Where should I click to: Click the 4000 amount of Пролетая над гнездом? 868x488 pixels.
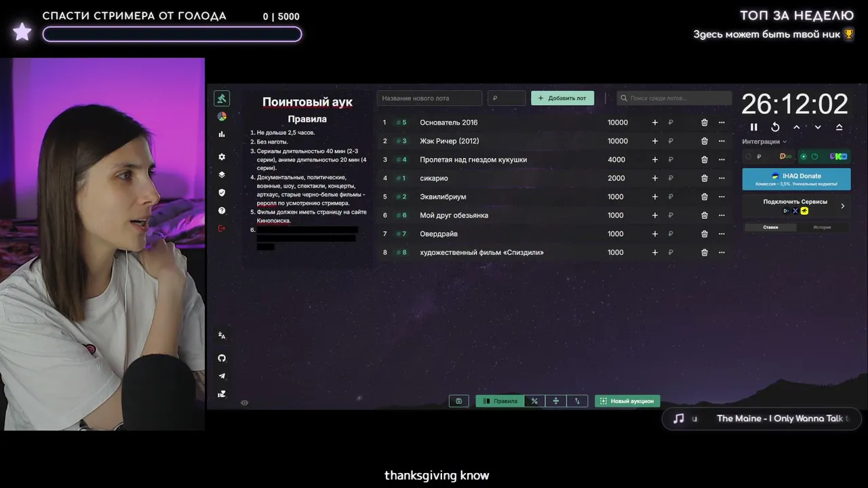click(616, 160)
